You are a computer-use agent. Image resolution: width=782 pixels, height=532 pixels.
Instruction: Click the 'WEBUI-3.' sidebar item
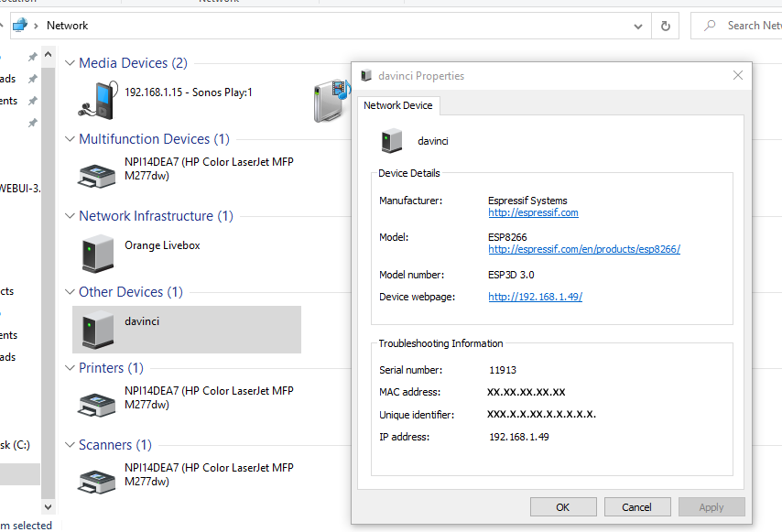click(20, 189)
